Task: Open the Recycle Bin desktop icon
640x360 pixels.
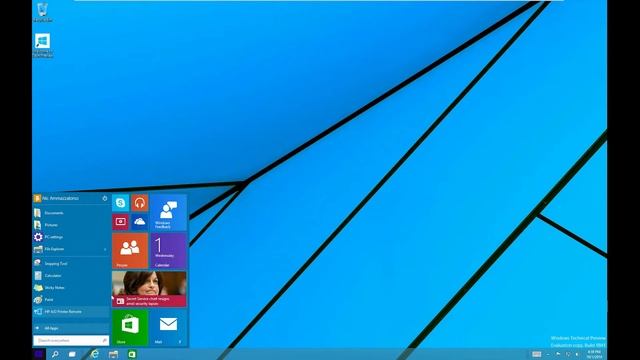Action: pyautogui.click(x=42, y=12)
